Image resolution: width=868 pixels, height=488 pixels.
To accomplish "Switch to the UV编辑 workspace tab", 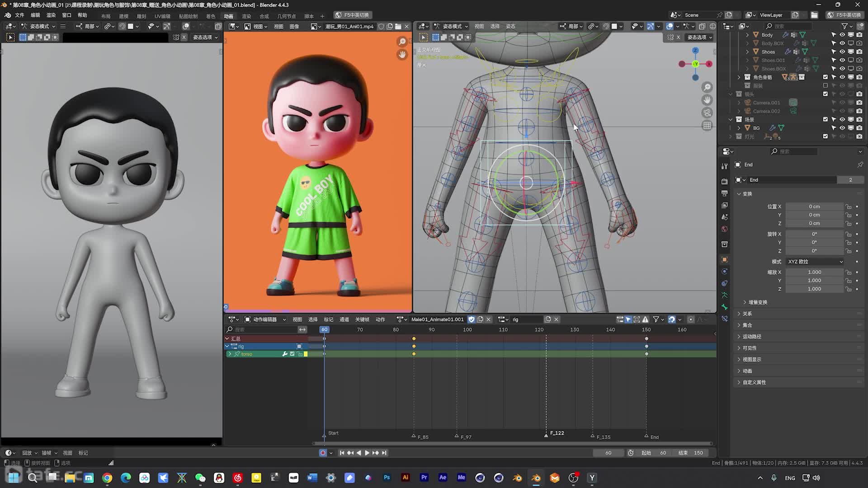I will pos(162,16).
